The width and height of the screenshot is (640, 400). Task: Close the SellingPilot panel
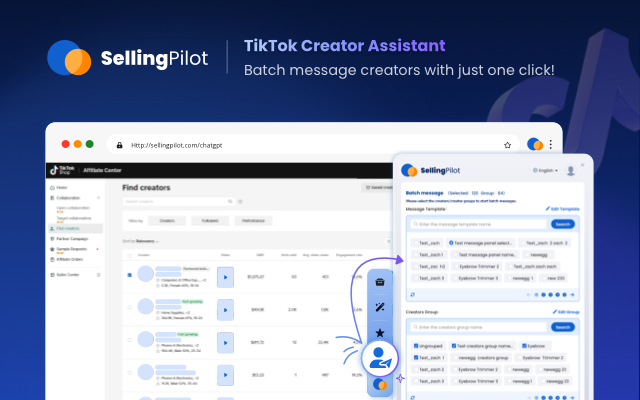[582, 165]
